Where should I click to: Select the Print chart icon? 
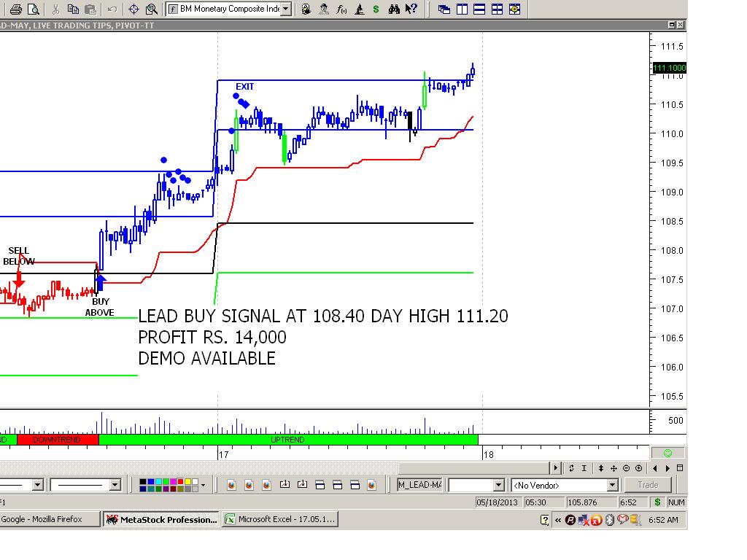click(x=18, y=9)
